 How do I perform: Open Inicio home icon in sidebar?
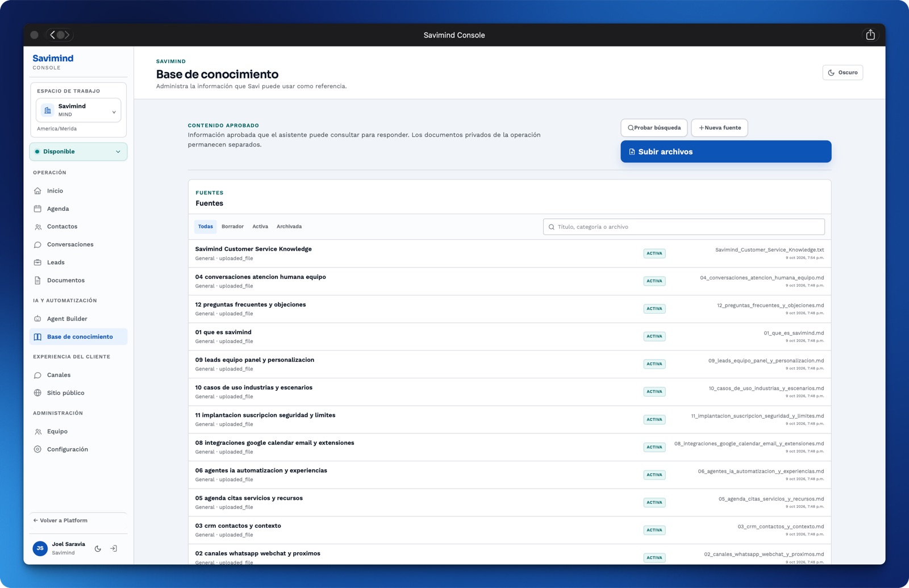point(37,191)
